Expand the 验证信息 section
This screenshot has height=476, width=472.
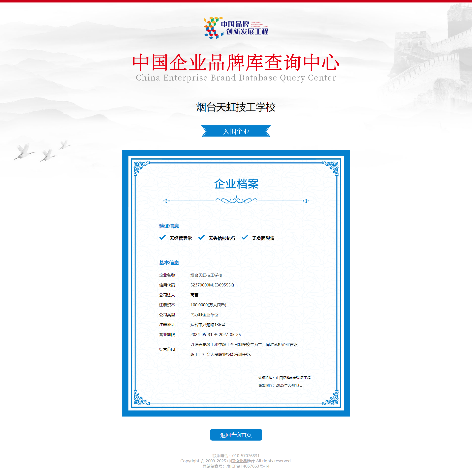coord(169,226)
